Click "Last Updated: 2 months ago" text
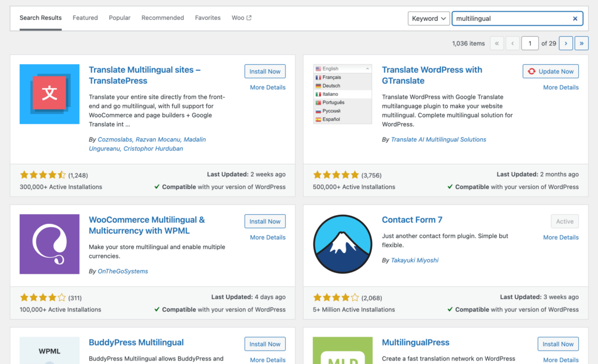 click(x=538, y=174)
